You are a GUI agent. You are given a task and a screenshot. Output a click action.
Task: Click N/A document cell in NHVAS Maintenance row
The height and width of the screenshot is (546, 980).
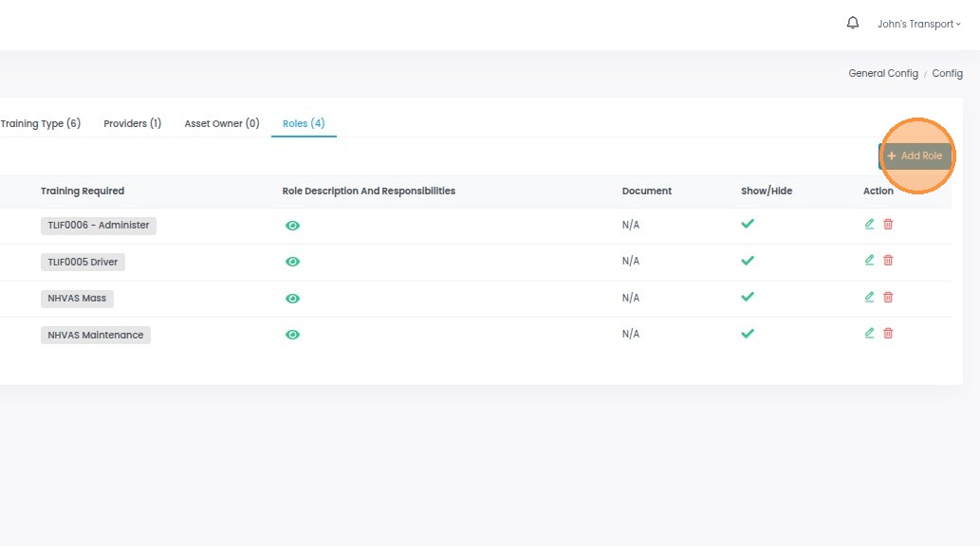click(631, 334)
